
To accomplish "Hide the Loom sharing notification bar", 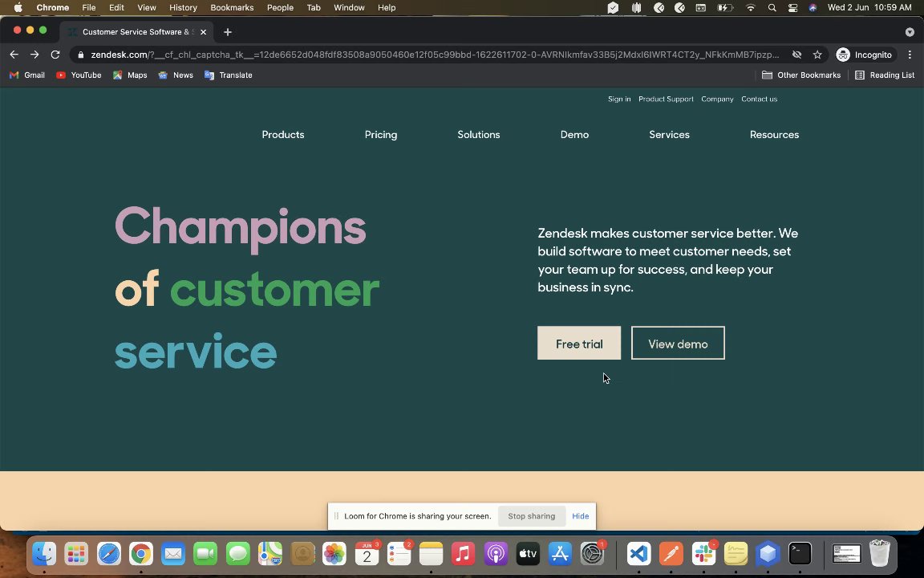I will coord(581,516).
